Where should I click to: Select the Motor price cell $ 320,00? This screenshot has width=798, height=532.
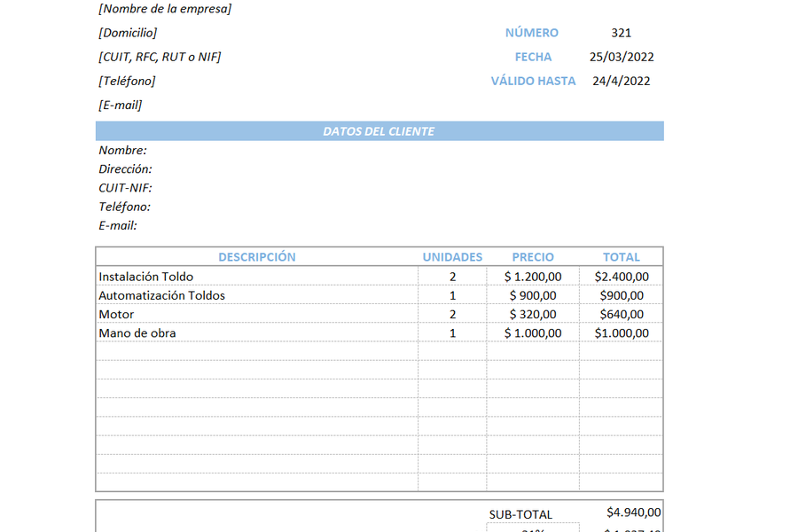coord(533,314)
